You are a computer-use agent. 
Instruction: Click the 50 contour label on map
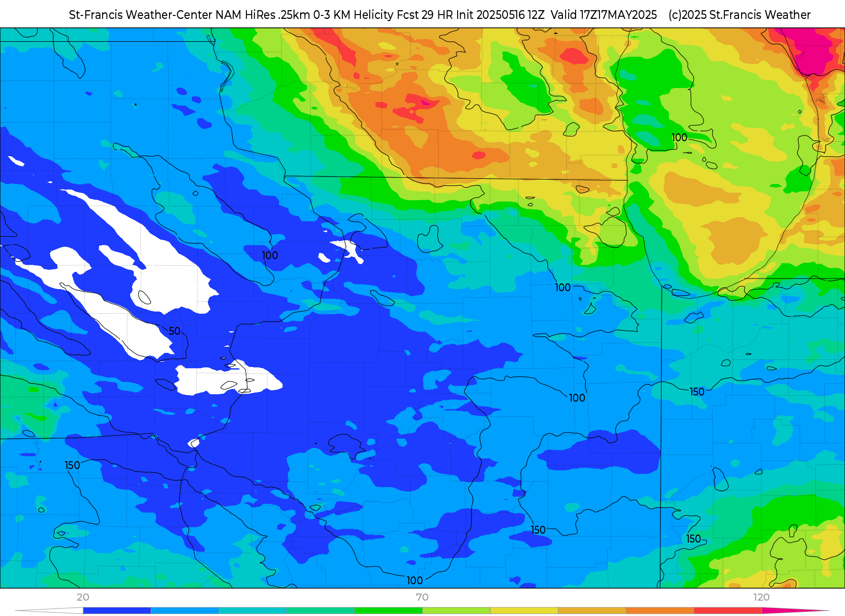(175, 331)
